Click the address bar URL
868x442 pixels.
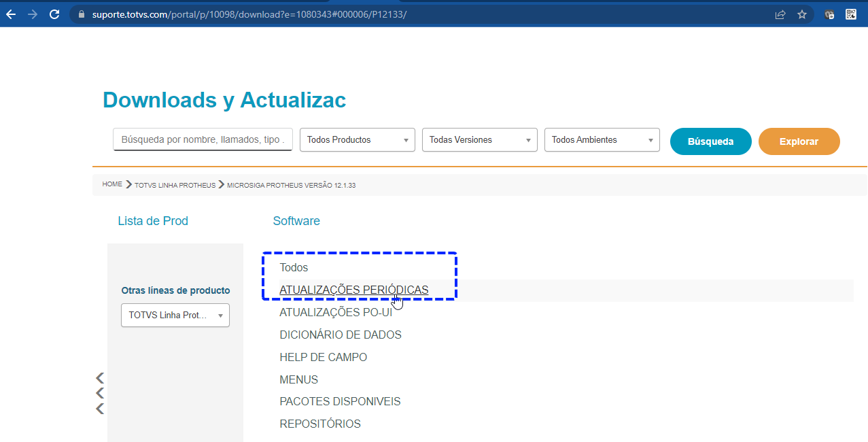249,14
